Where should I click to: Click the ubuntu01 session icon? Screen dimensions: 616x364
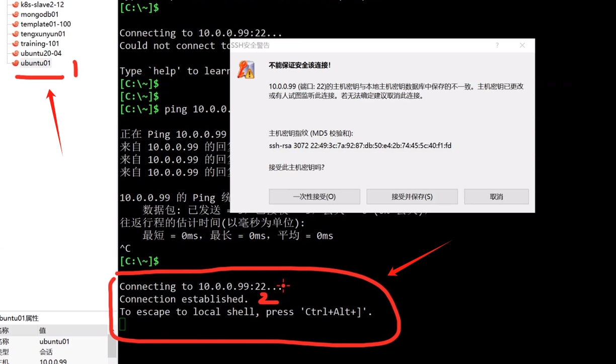click(16, 63)
